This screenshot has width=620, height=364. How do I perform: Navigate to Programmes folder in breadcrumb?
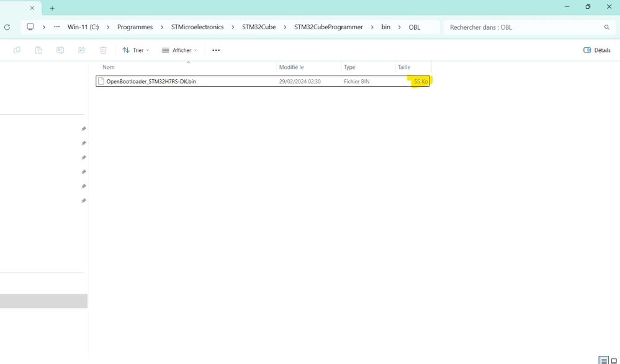(135, 27)
